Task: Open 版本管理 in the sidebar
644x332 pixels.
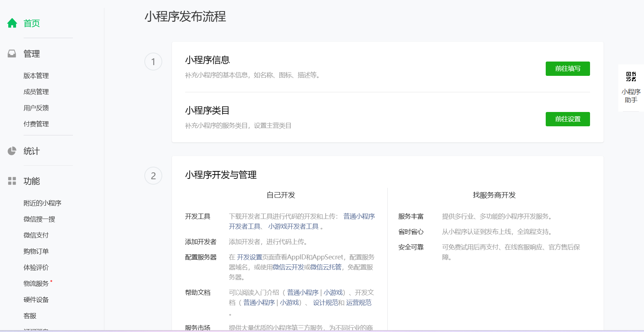Action: [x=36, y=76]
